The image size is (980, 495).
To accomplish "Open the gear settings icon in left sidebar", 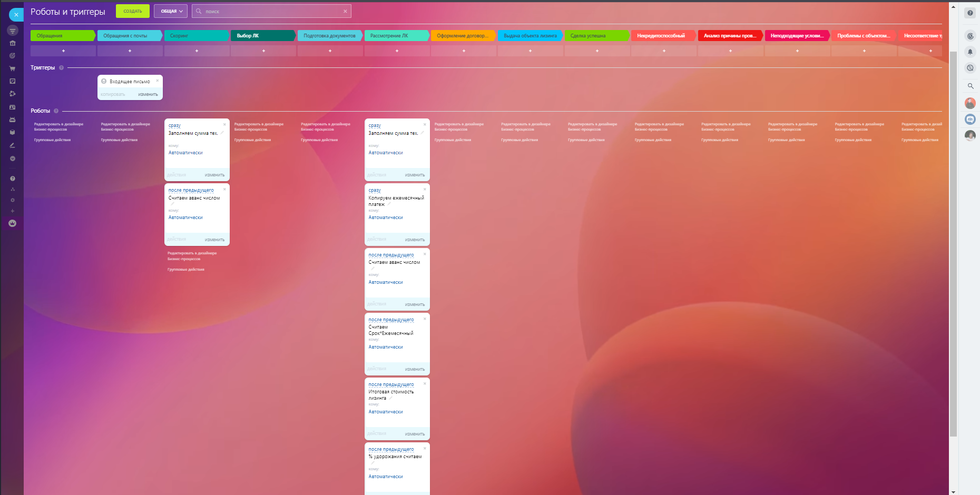I will (13, 200).
